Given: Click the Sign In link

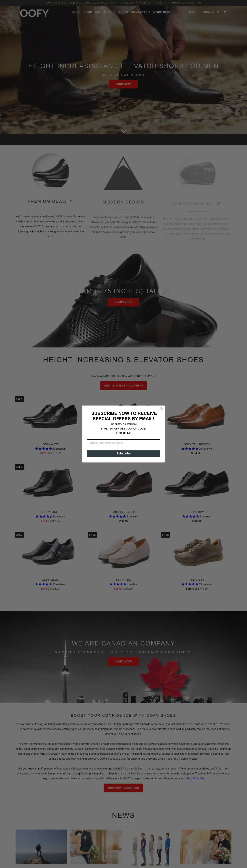Looking at the screenshot, I should tap(209, 12).
